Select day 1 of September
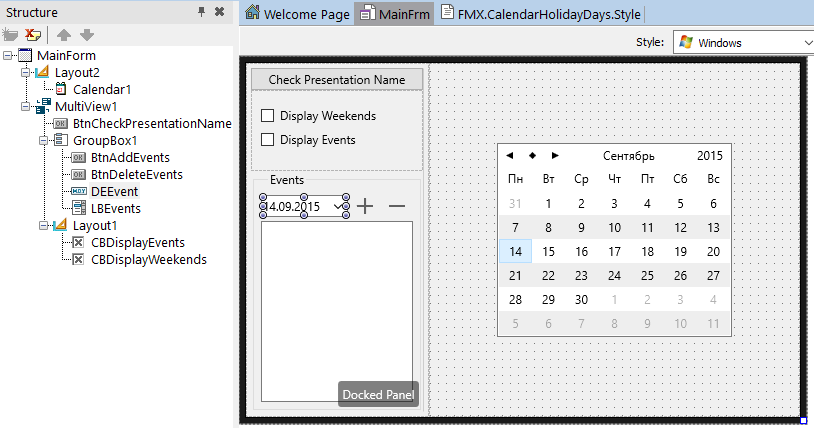814x428 pixels. tap(548, 203)
